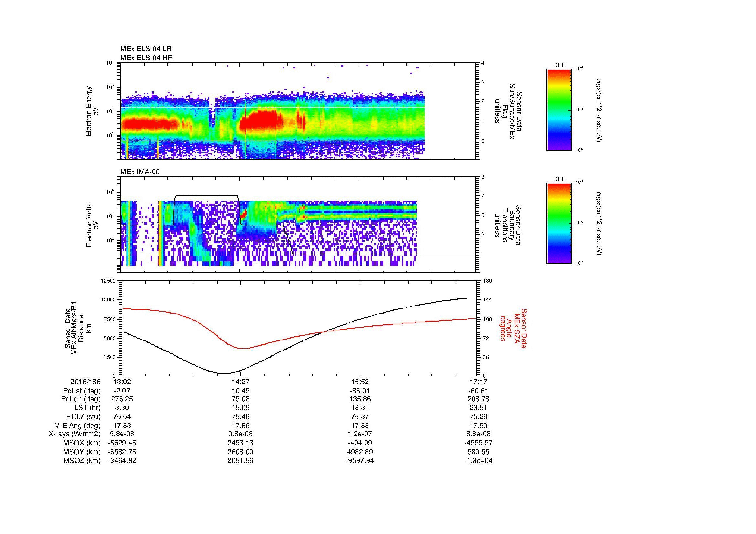Click the 'MSOZ (km)' row label

82,461
